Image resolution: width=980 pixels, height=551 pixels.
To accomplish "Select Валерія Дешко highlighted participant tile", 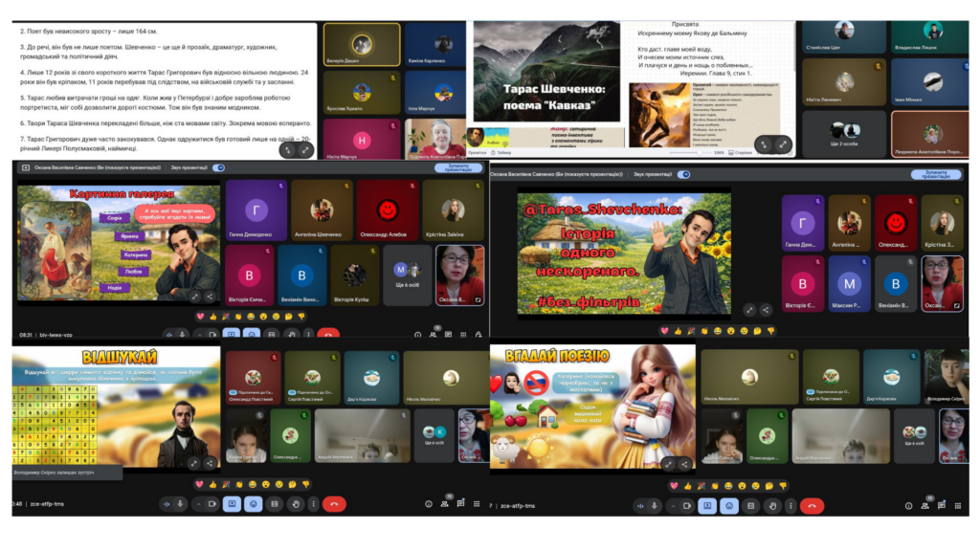I will pyautogui.click(x=362, y=44).
